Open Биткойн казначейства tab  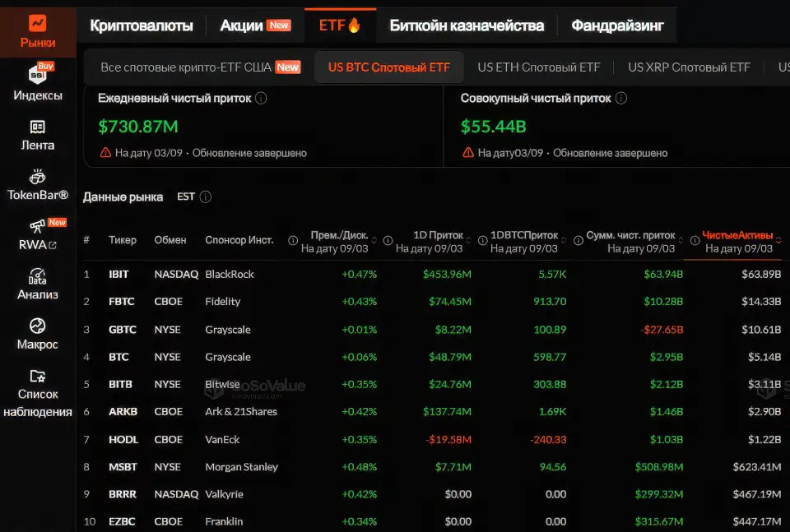click(467, 25)
